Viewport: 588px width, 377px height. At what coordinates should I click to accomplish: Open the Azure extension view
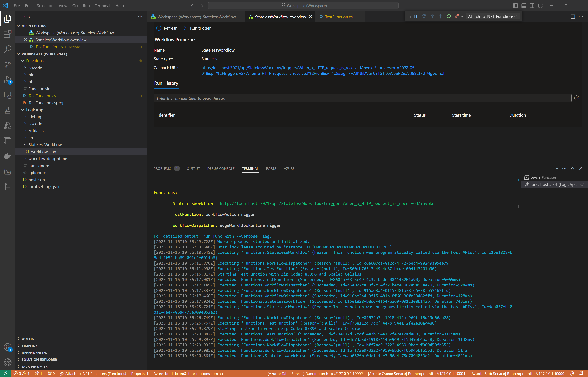[7, 126]
